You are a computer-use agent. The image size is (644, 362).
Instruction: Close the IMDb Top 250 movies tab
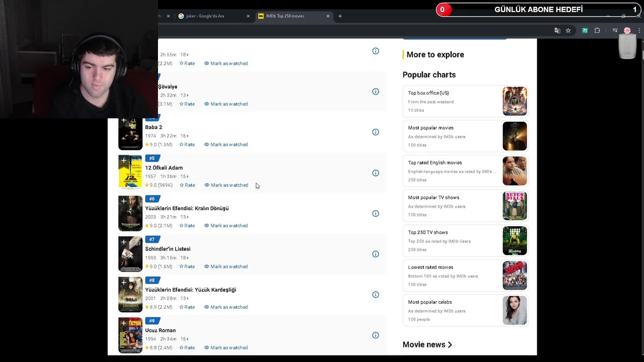[328, 16]
